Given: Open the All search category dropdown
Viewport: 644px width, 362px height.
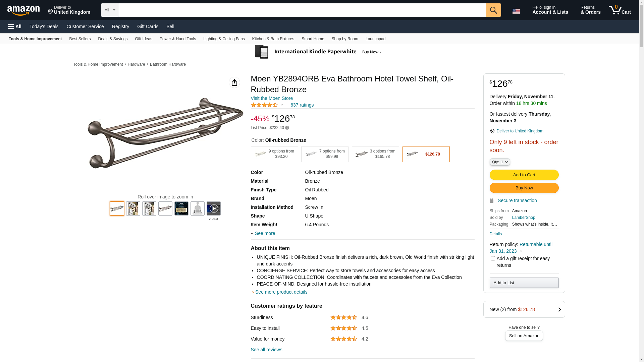Looking at the screenshot, I should click(110, 10).
